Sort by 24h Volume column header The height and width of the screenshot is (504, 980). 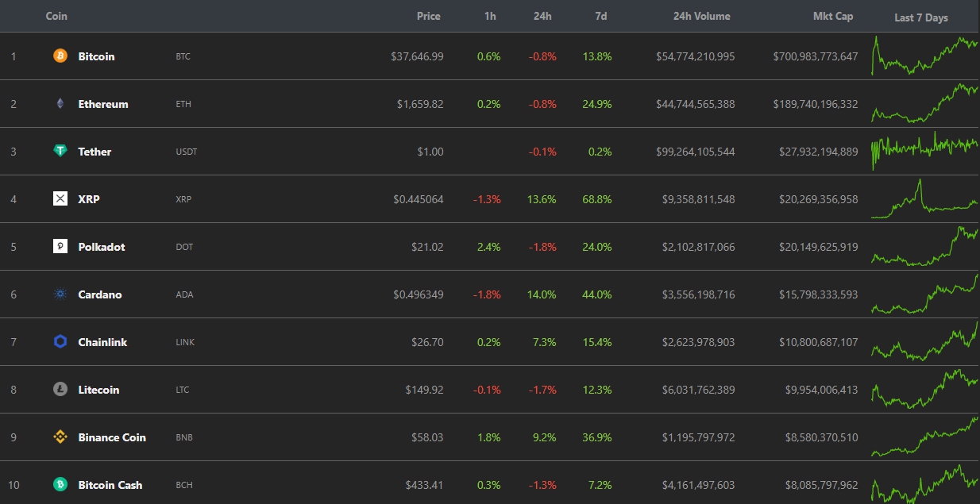(701, 16)
